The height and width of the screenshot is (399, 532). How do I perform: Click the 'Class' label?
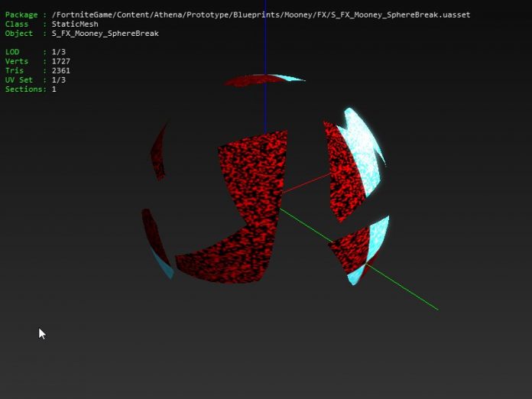point(17,24)
